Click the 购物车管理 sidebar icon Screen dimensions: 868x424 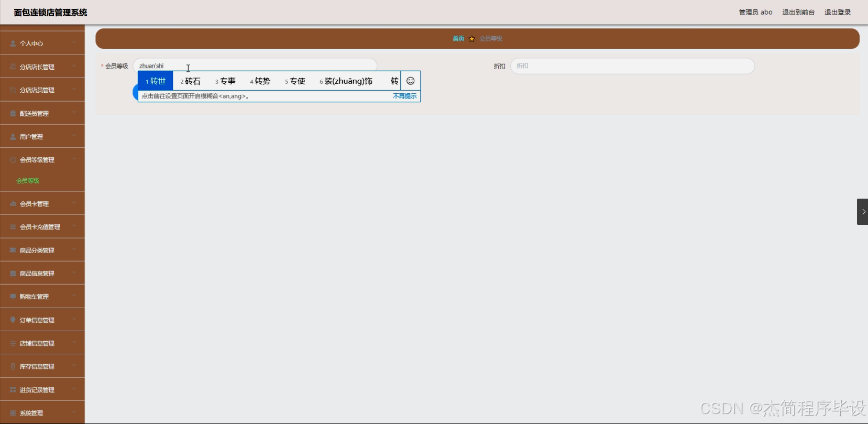(x=13, y=297)
